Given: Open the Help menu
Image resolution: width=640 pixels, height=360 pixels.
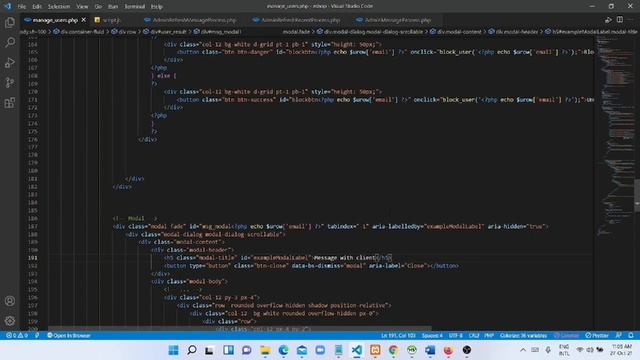Looking at the screenshot, I should point(157,7).
